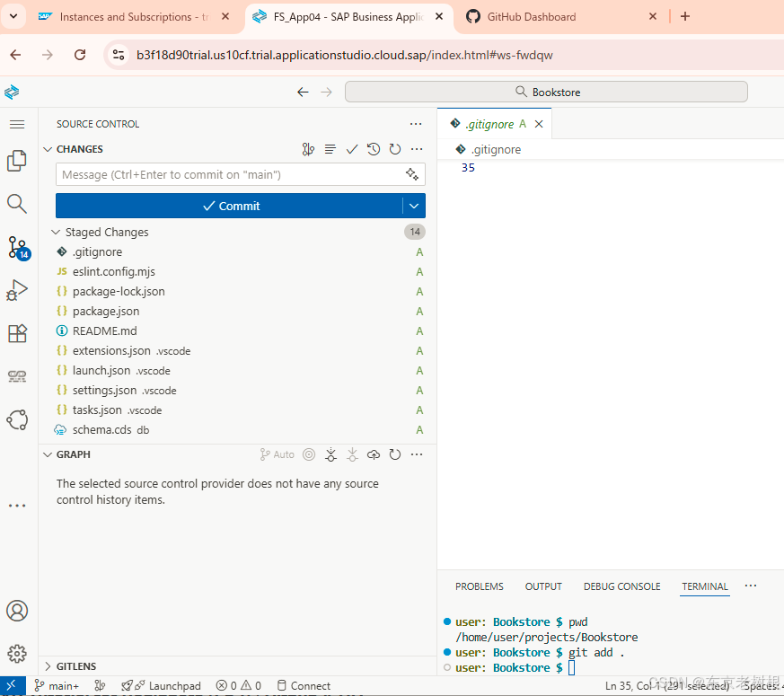Viewport: 784px width, 696px height.
Task: Open more actions in Changes header
Action: tap(417, 149)
